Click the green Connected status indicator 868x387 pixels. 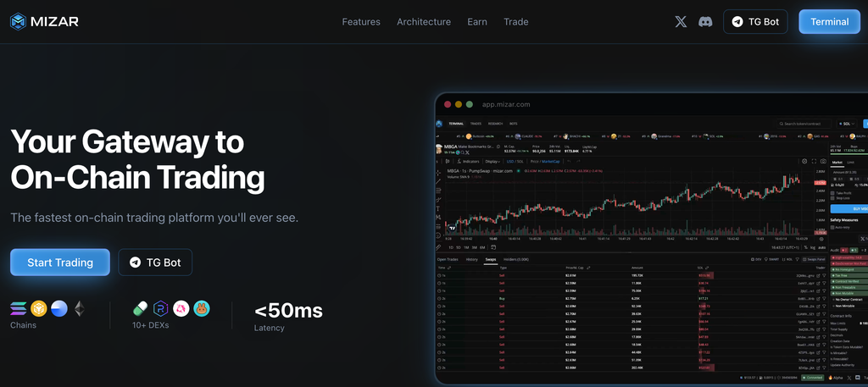tap(813, 378)
